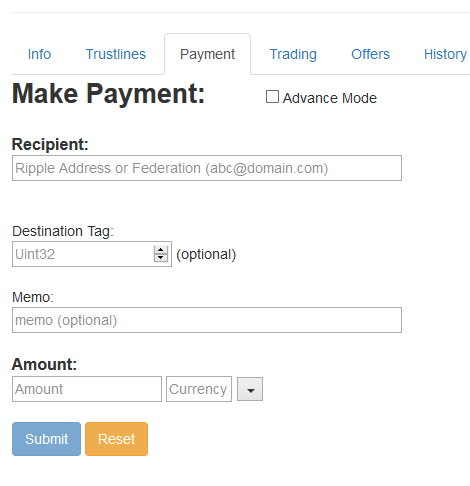Open the Offers tab
This screenshot has height=486, width=470.
point(370,54)
